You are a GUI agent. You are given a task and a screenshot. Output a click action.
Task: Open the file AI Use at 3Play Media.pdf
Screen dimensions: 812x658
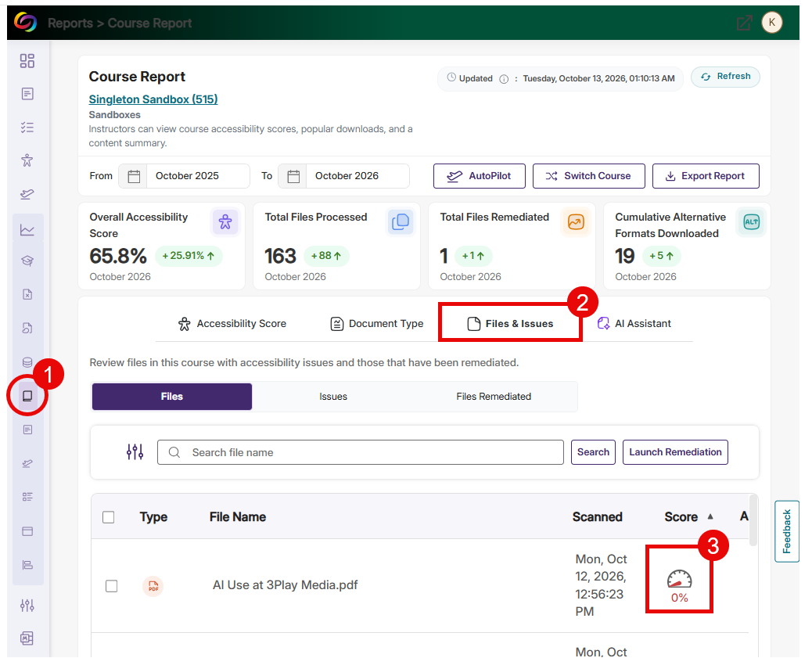[285, 585]
